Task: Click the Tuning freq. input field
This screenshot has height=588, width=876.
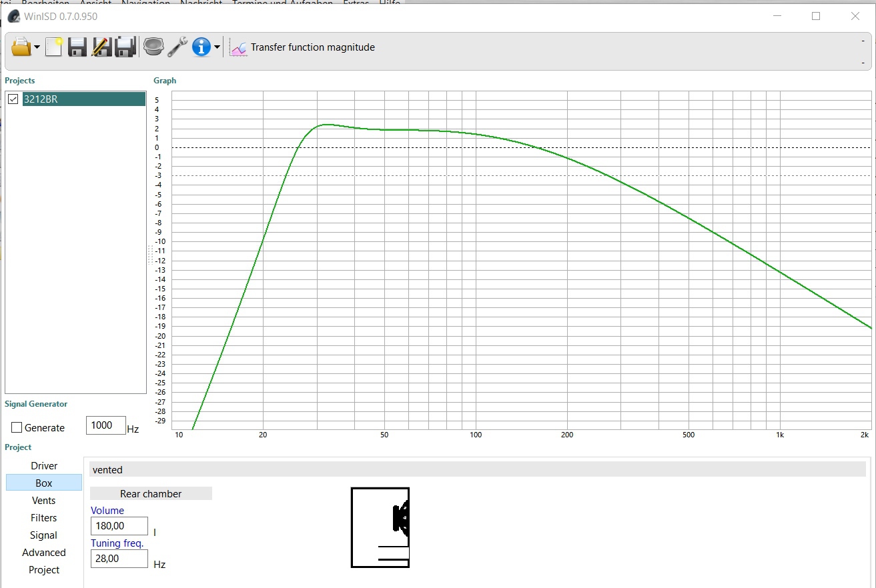Action: coord(119,559)
